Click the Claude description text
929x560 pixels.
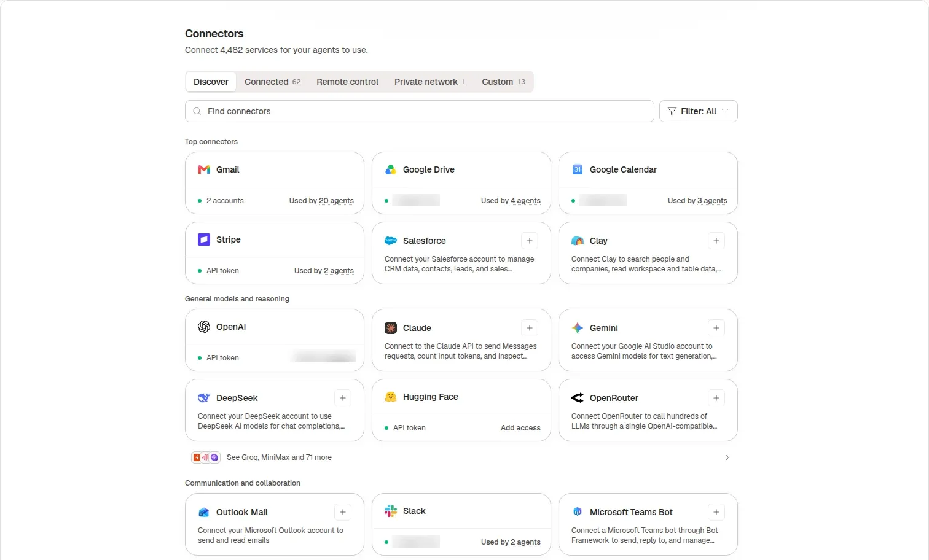point(460,351)
